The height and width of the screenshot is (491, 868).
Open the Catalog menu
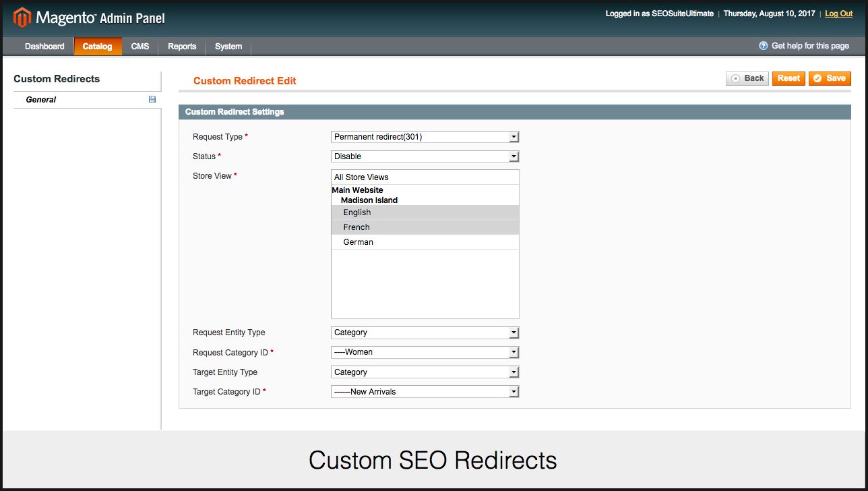[97, 47]
